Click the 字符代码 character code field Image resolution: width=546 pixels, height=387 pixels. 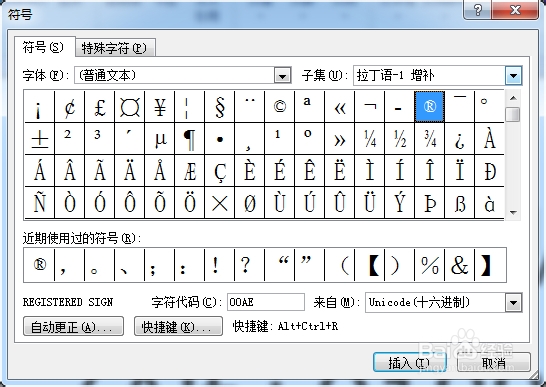(266, 302)
